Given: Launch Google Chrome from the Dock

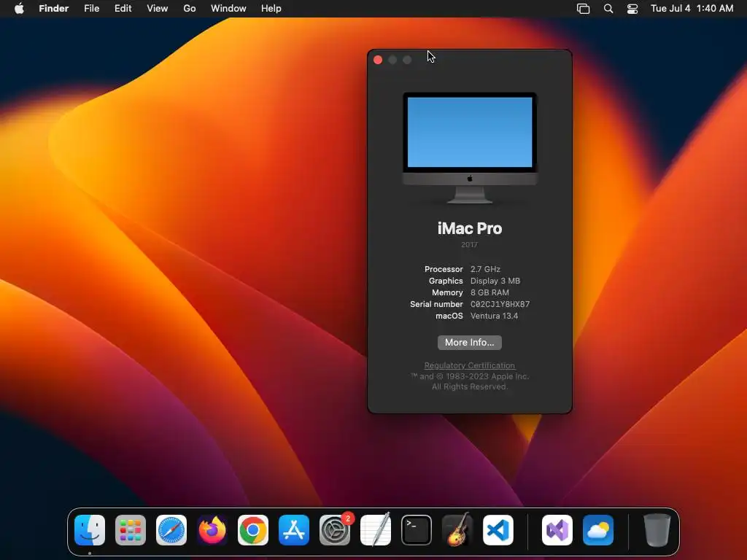Looking at the screenshot, I should pyautogui.click(x=253, y=530).
